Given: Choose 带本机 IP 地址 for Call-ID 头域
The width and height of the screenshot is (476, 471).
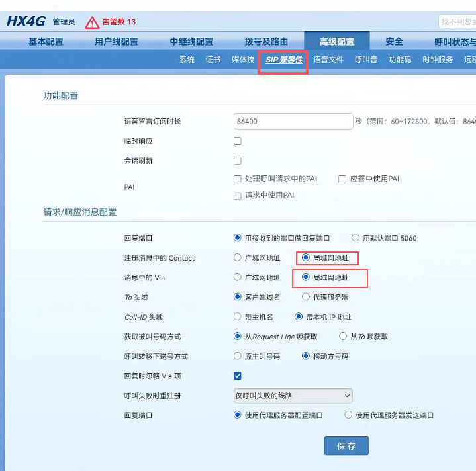Looking at the screenshot, I should click(299, 316).
